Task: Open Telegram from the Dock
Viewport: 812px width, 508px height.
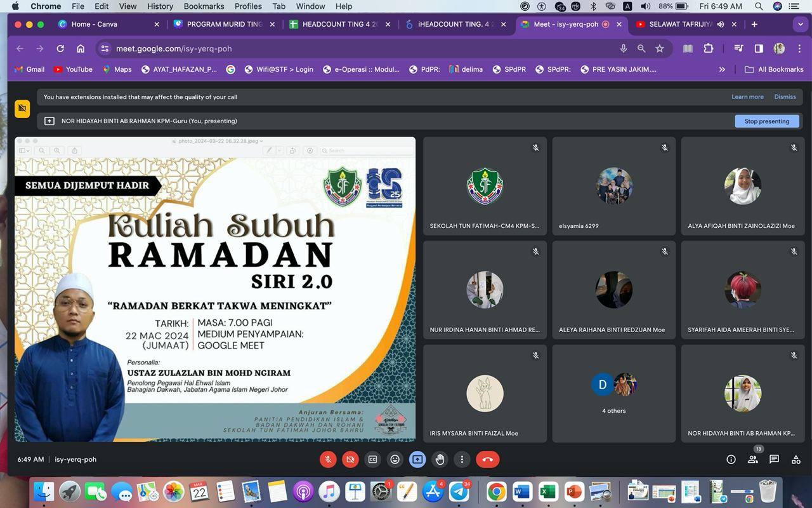Action: 459,491
